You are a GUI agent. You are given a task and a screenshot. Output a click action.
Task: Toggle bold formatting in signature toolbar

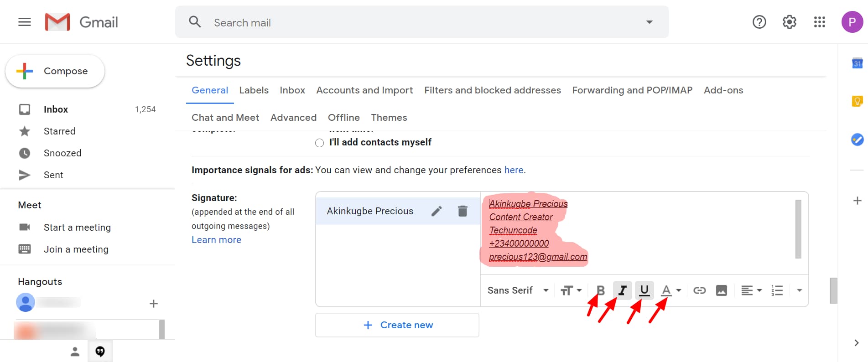(600, 290)
